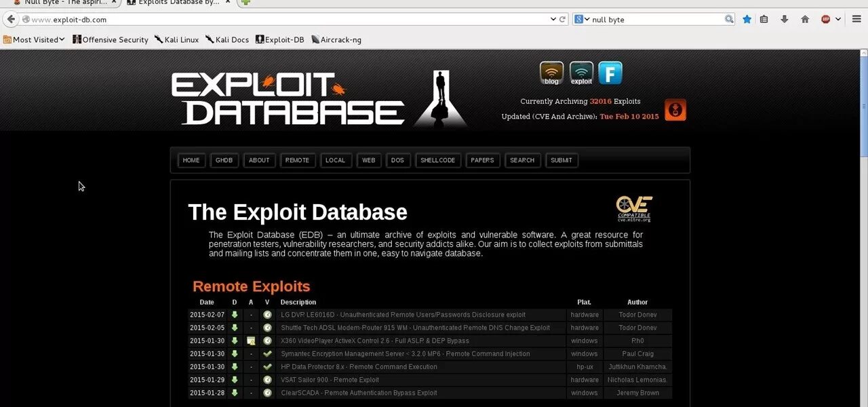This screenshot has width=868, height=407.
Task: Open author Jeremy Brown link
Action: (637, 393)
